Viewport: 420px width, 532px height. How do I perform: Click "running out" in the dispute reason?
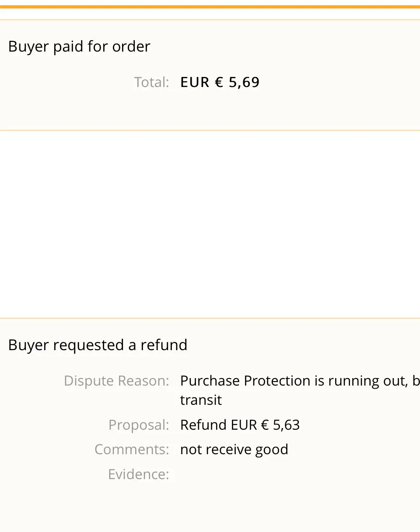(x=367, y=381)
